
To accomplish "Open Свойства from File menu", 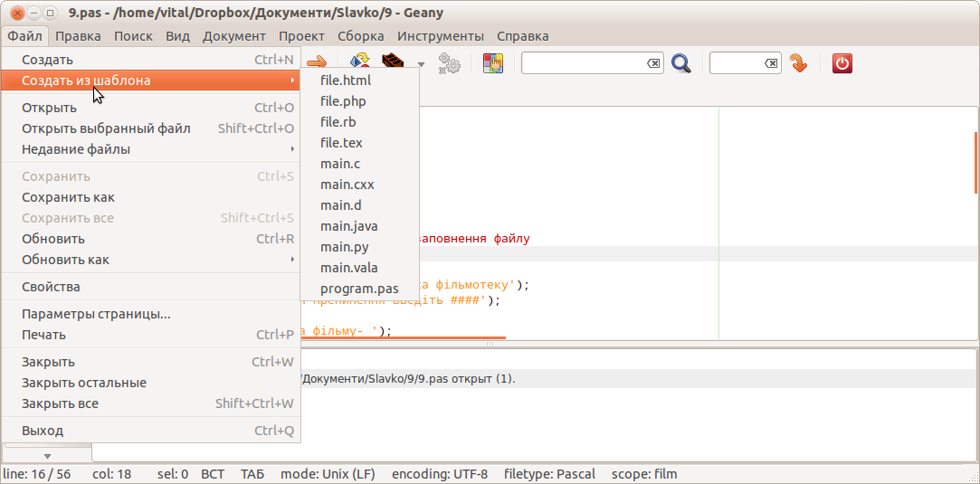I will pos(151,287).
